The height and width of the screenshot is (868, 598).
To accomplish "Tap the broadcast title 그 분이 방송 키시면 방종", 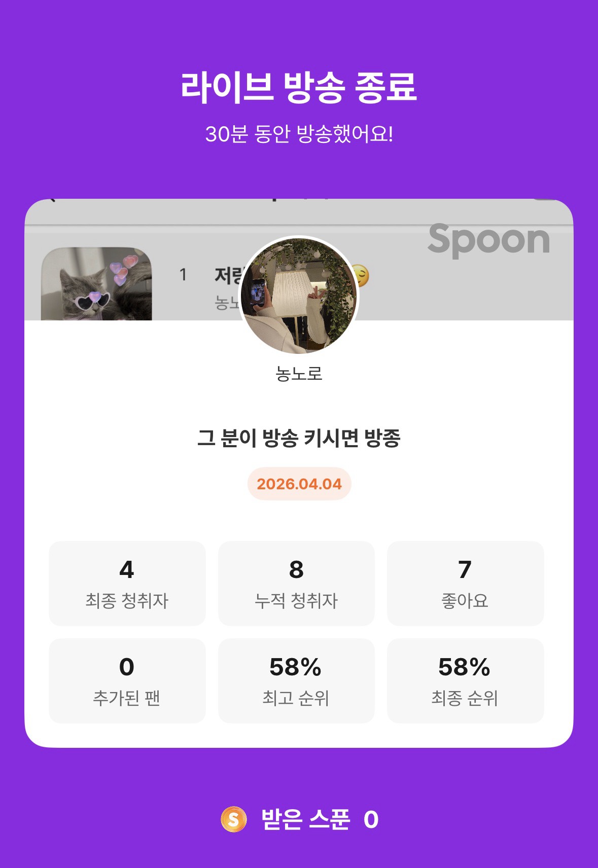I will 299,438.
